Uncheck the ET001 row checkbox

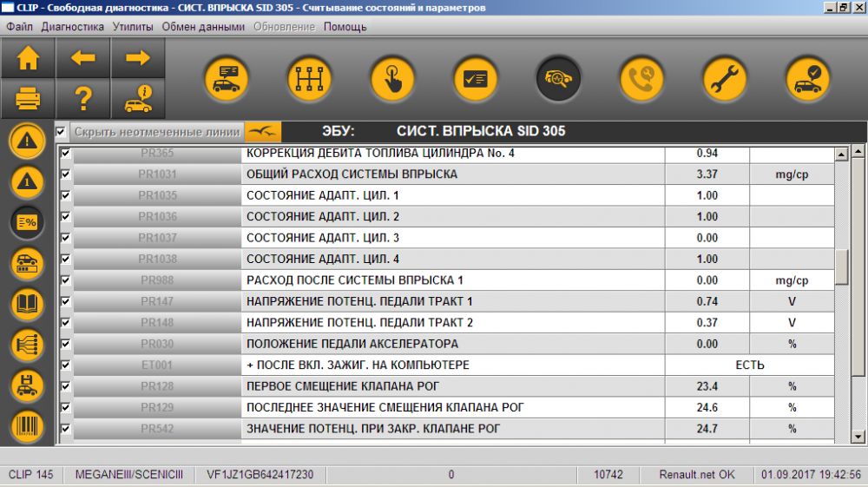pos(65,365)
